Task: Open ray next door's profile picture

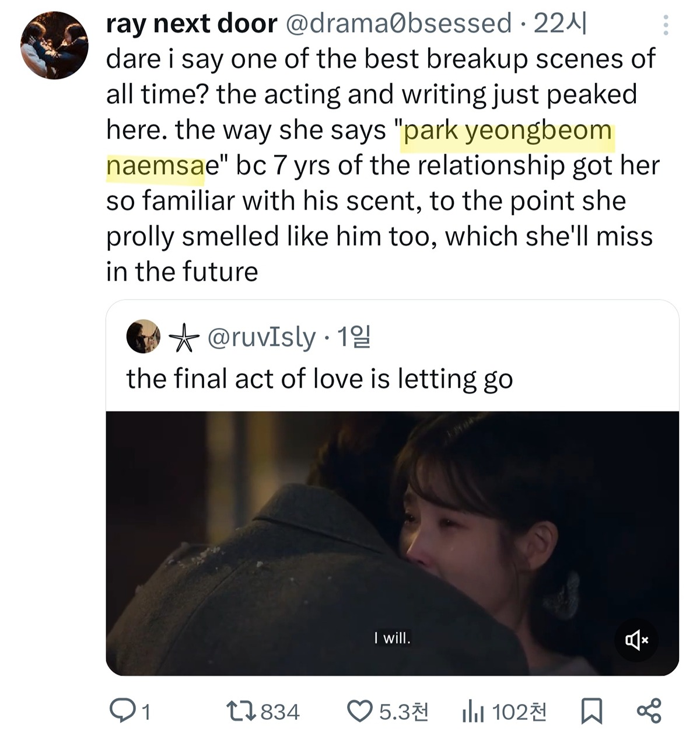Action: (54, 45)
